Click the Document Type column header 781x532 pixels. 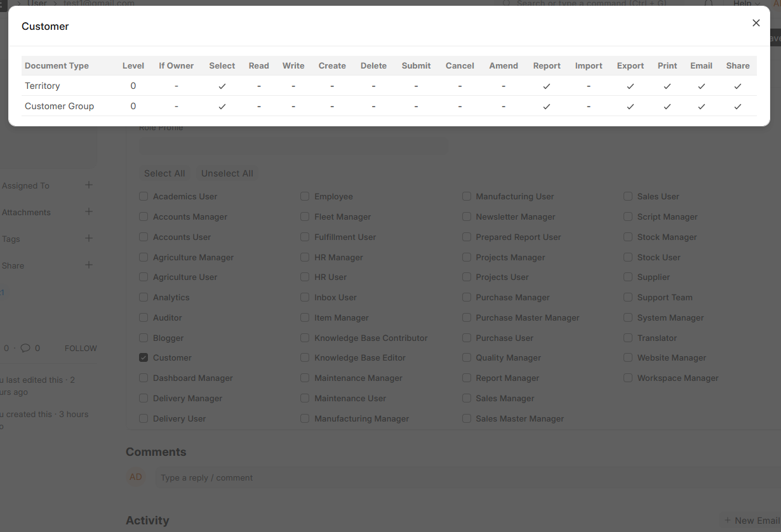(57, 65)
